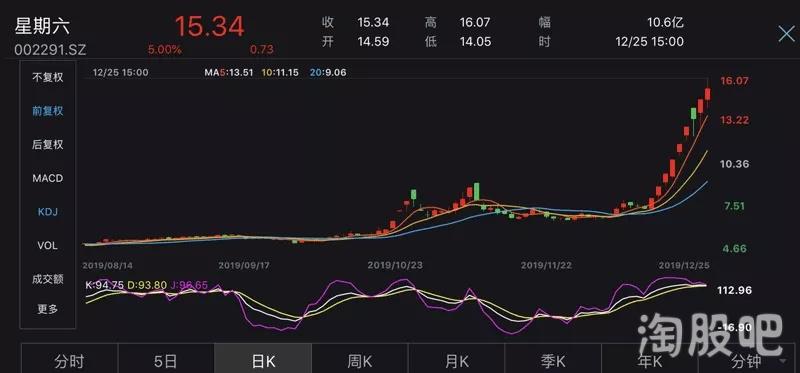Click the 12/25 15:00 timestamp above chart
Screen dimensions: 800x373
tap(120, 72)
